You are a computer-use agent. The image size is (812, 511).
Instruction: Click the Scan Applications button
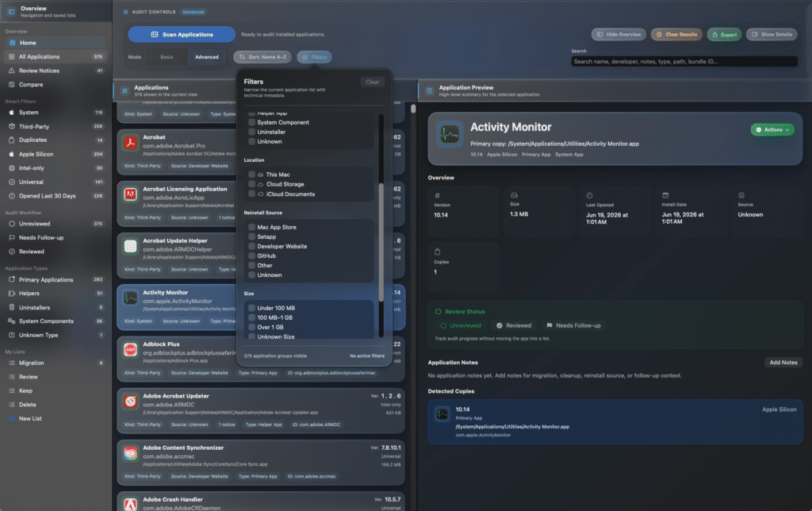click(x=182, y=34)
